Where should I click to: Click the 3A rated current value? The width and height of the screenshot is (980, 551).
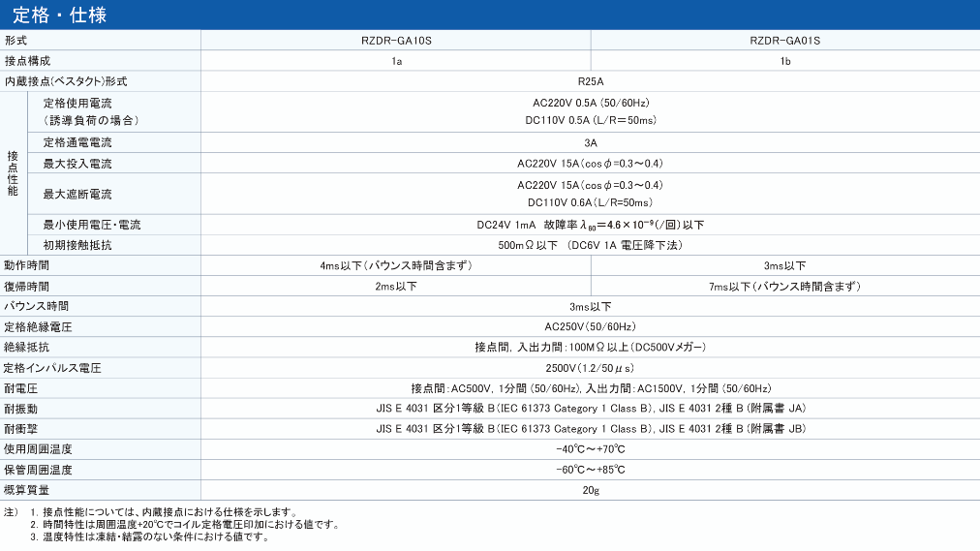point(591,143)
